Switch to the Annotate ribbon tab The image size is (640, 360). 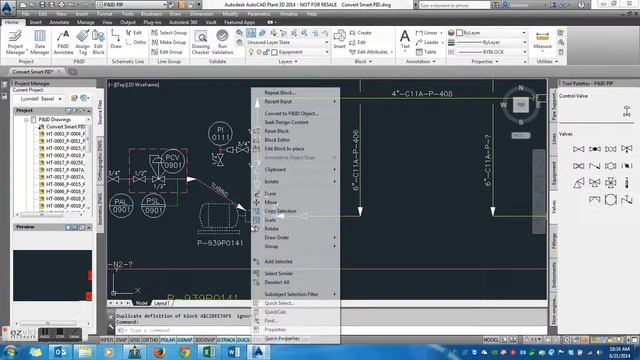(59, 22)
